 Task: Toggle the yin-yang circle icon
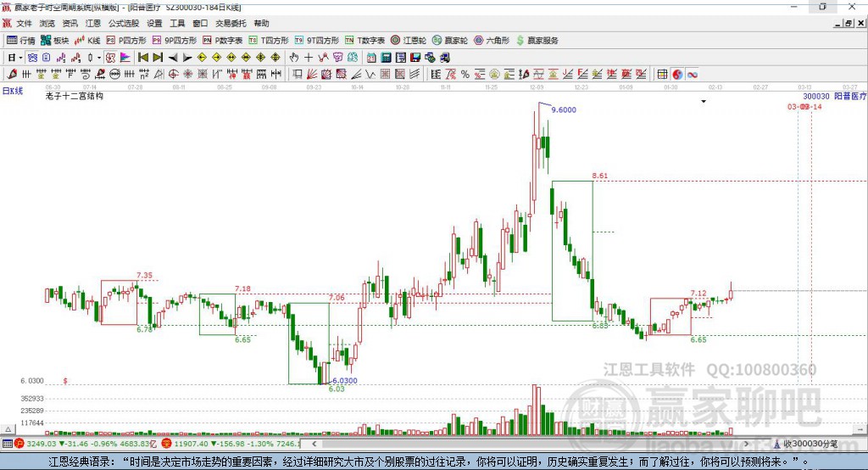(x=677, y=74)
